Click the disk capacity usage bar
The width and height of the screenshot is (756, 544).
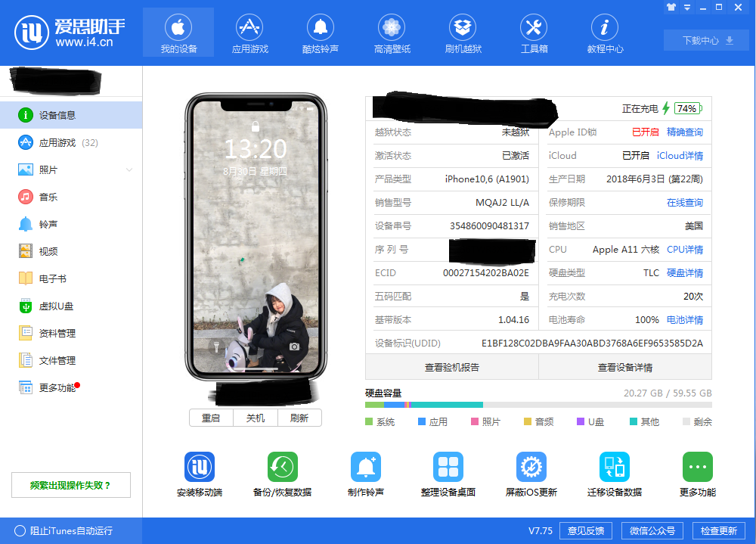[x=538, y=405]
